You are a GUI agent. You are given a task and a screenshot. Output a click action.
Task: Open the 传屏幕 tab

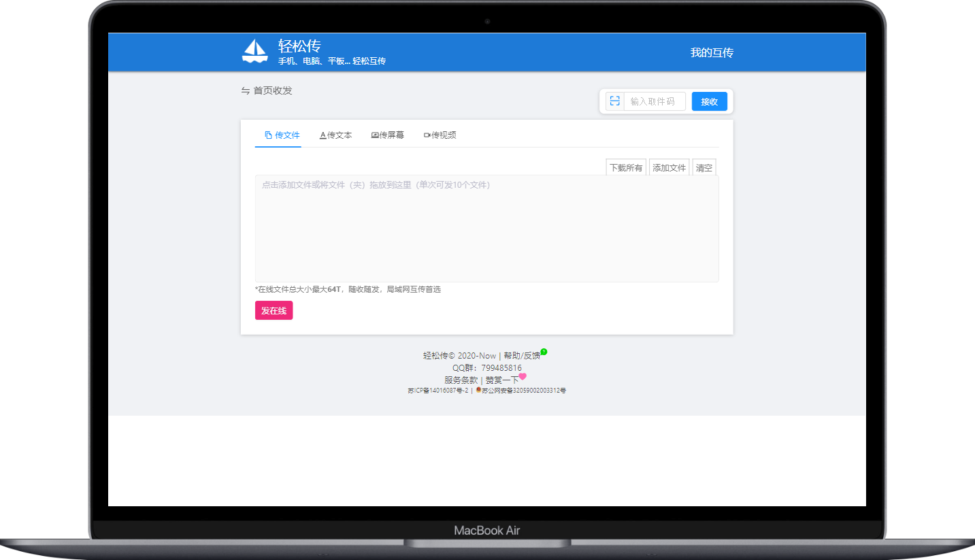pyautogui.click(x=388, y=135)
